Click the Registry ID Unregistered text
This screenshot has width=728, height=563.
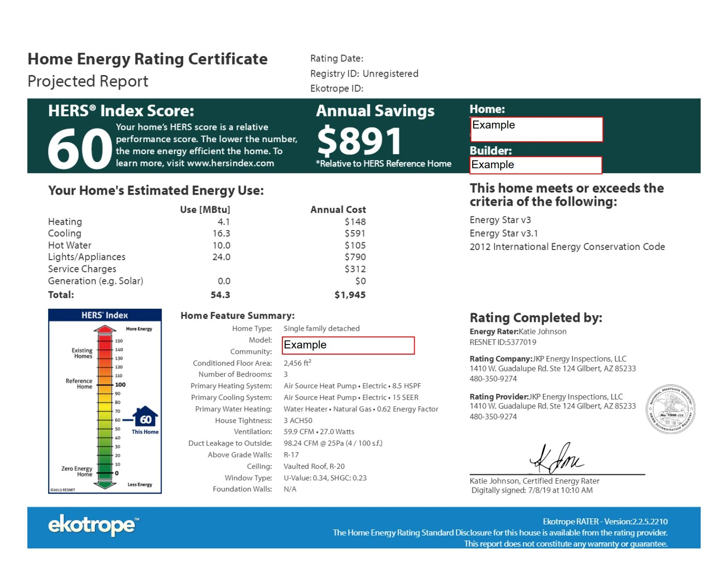click(x=364, y=74)
